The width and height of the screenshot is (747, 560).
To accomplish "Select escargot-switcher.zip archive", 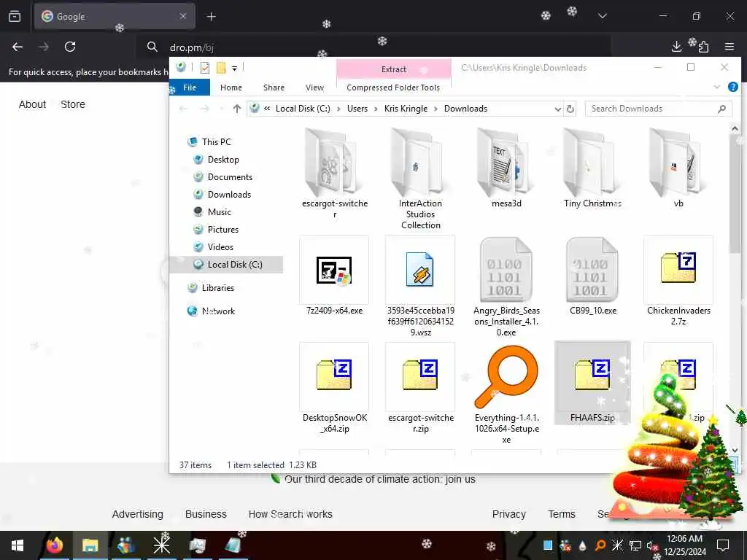I will (x=420, y=388).
